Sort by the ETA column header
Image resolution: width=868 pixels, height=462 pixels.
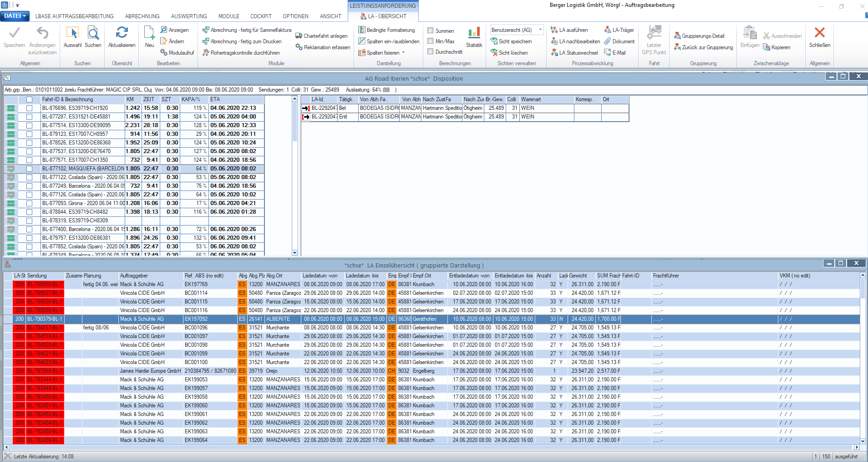click(x=236, y=99)
